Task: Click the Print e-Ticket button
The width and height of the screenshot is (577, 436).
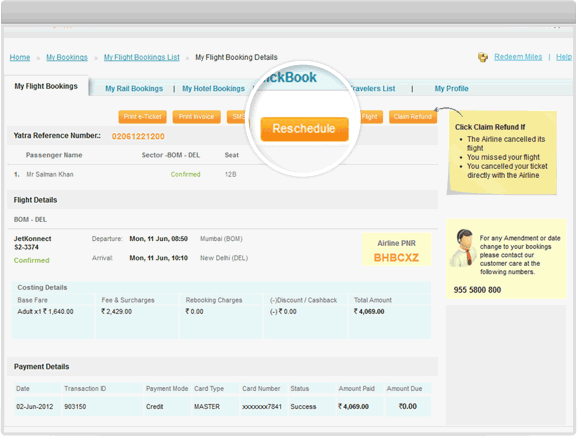Action: pyautogui.click(x=142, y=117)
